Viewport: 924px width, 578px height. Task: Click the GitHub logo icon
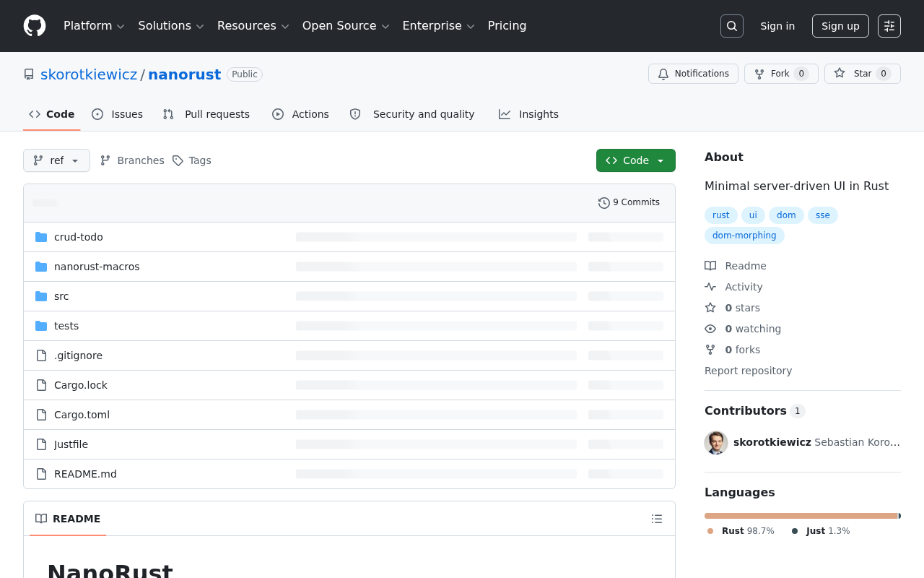[35, 26]
